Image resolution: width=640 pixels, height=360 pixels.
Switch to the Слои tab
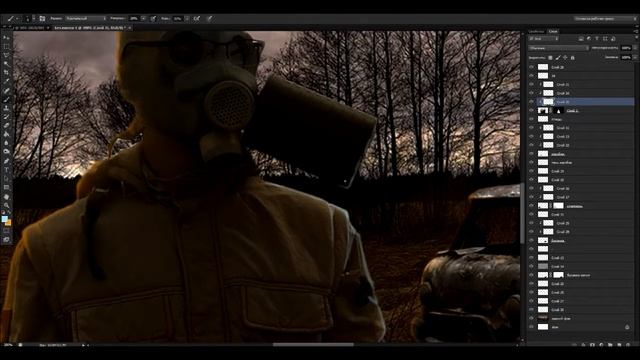point(553,31)
